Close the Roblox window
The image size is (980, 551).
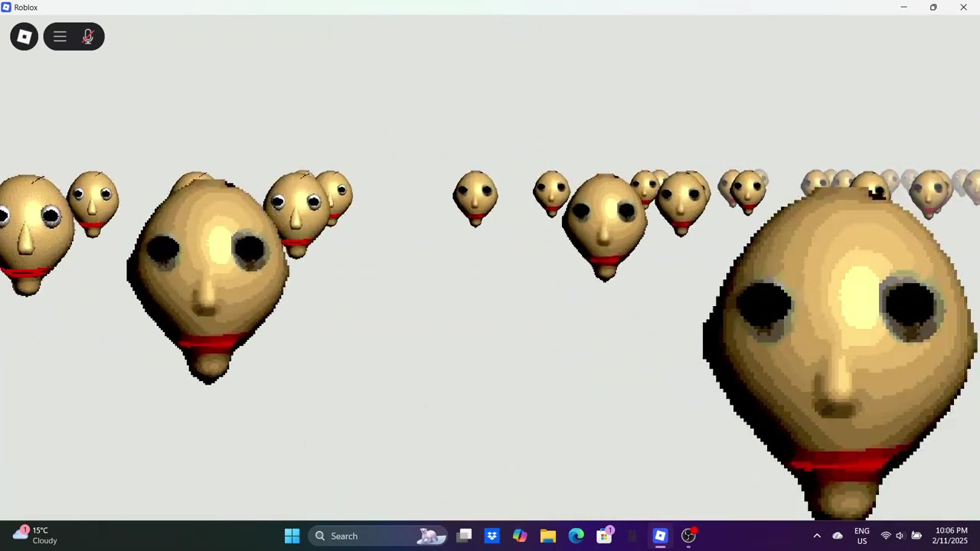tap(963, 7)
